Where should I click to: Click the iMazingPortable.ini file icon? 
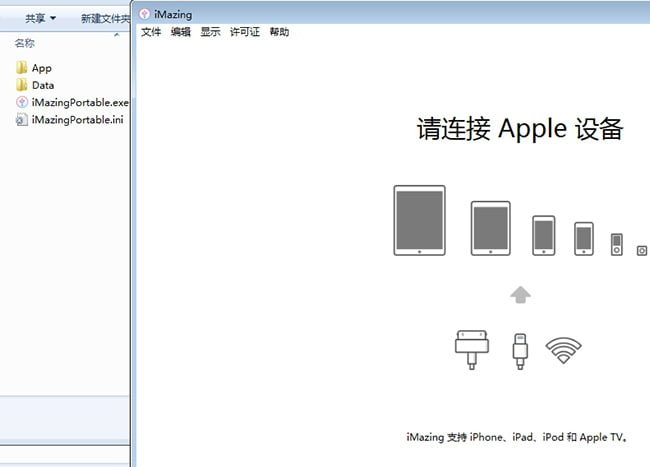[x=22, y=120]
